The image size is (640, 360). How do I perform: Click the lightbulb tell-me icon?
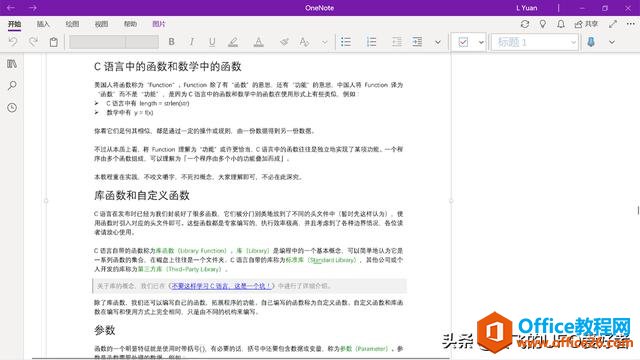click(543, 24)
